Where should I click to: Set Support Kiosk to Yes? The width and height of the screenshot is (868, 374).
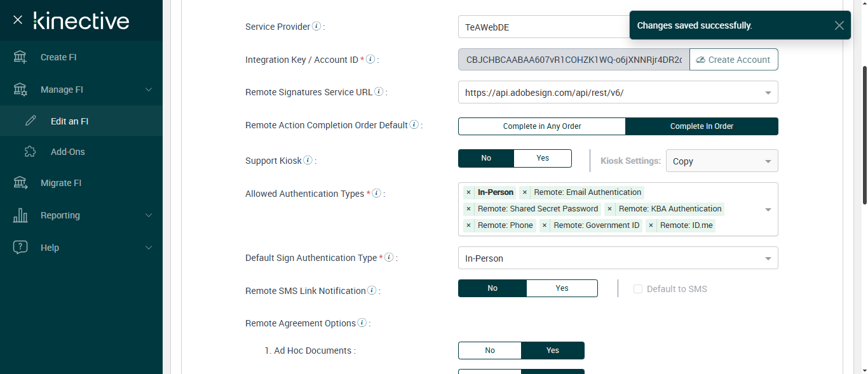pos(543,158)
